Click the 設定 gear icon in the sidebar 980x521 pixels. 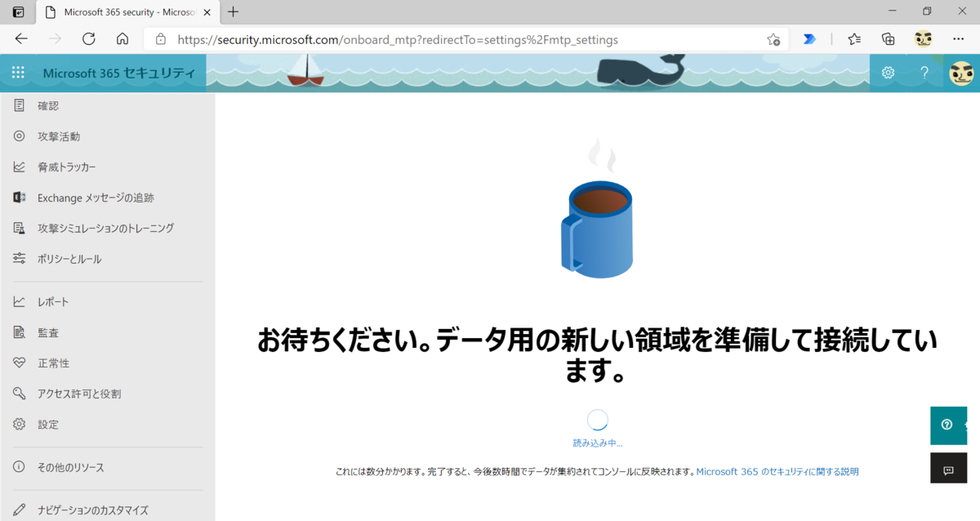pyautogui.click(x=19, y=424)
